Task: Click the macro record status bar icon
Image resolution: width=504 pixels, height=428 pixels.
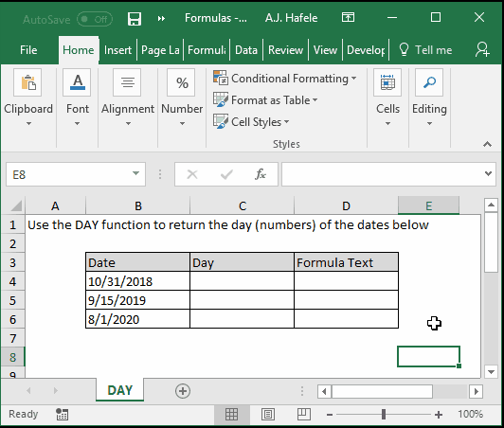Action: [x=62, y=415]
